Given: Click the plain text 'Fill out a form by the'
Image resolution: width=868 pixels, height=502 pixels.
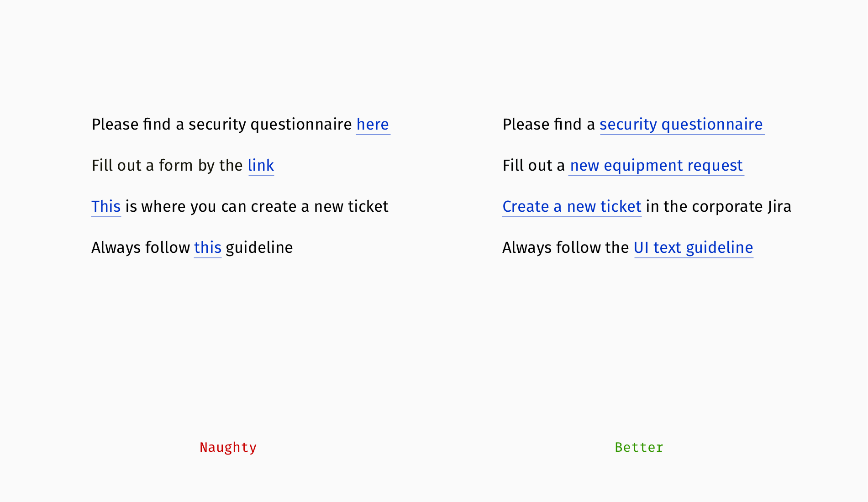Looking at the screenshot, I should [167, 166].
